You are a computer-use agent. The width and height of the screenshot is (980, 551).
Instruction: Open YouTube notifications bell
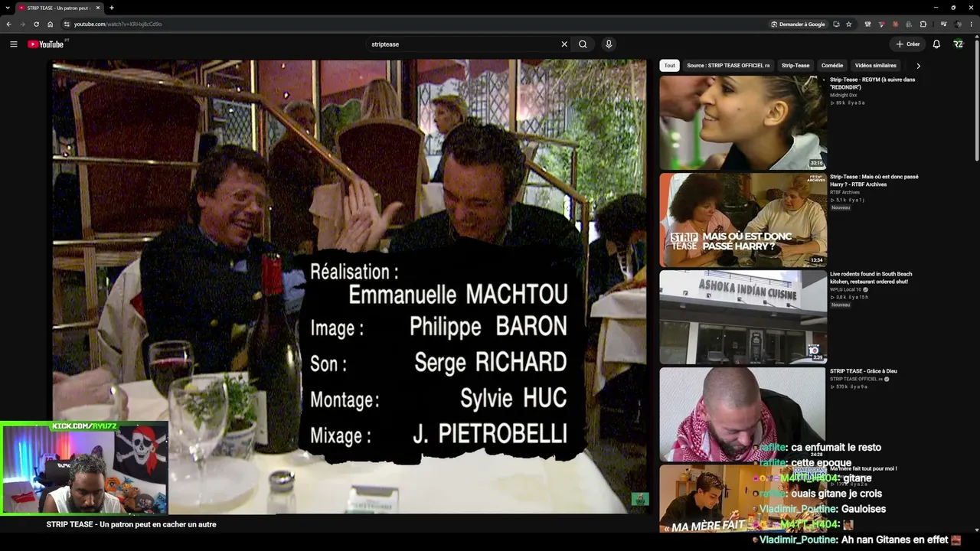pyautogui.click(x=936, y=44)
